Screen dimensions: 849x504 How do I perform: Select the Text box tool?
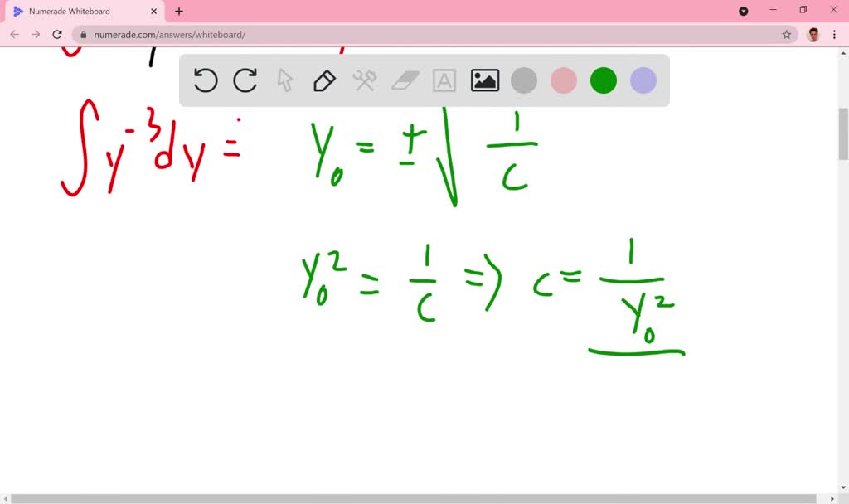point(444,80)
